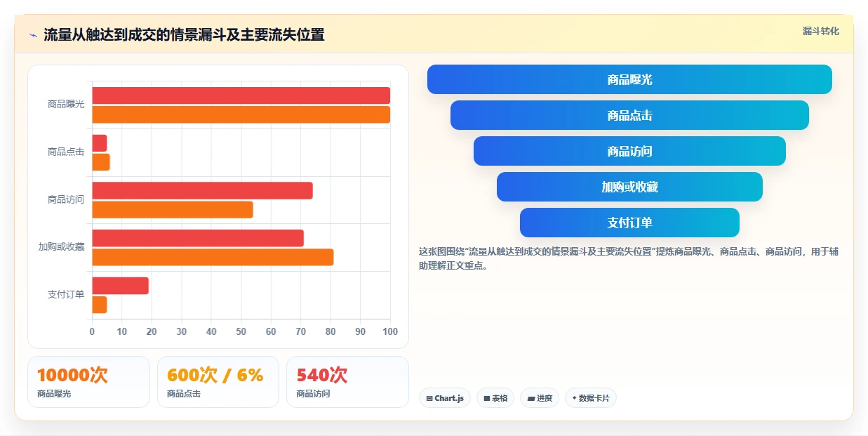Click the x-axis value 100
Viewport: 868px width, 436px height.
point(390,331)
